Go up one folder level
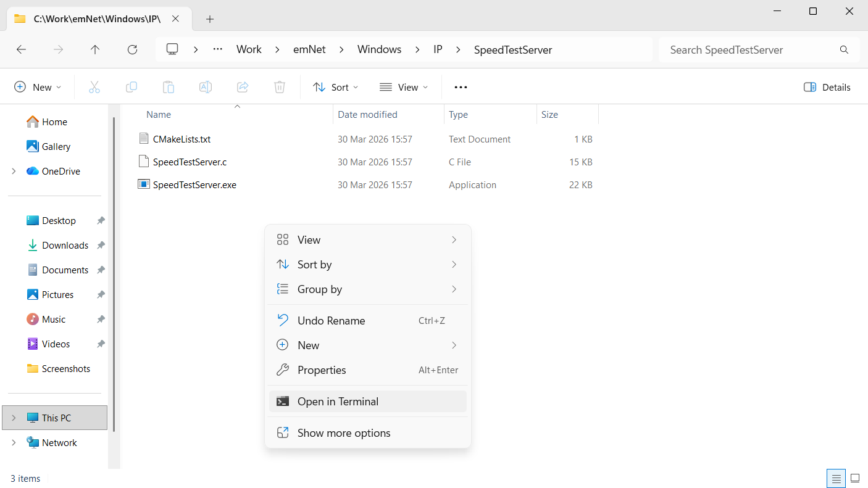The height and width of the screenshot is (488, 868). click(x=95, y=49)
